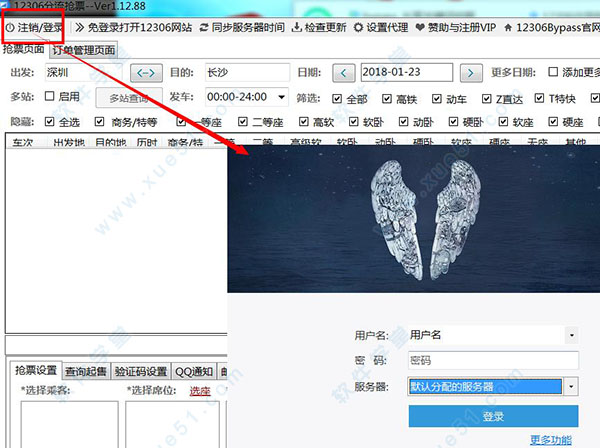Click 同步服务器时间 sync icon item
The height and width of the screenshot is (448, 600).
[242, 28]
